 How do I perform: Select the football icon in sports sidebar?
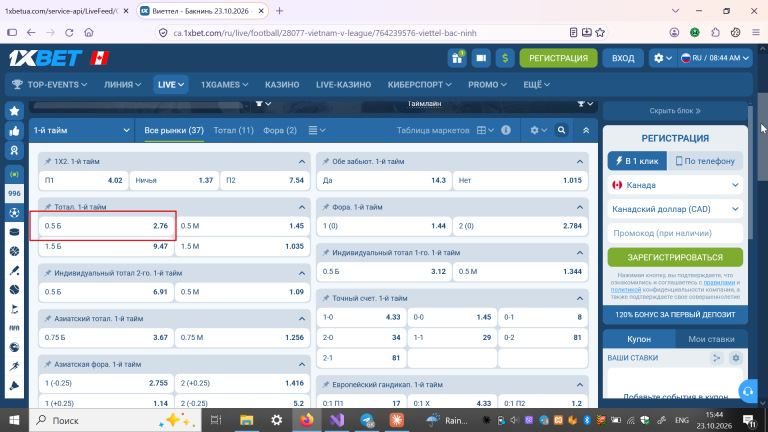14,213
